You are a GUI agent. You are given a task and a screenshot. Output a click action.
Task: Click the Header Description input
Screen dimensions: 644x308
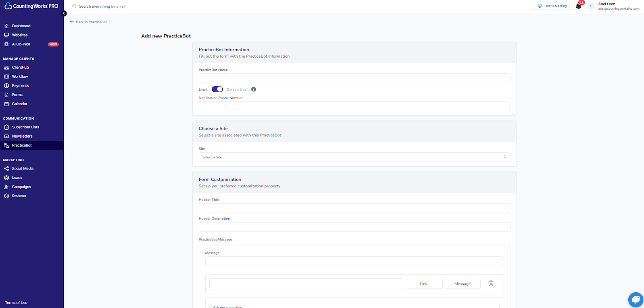coord(354,227)
